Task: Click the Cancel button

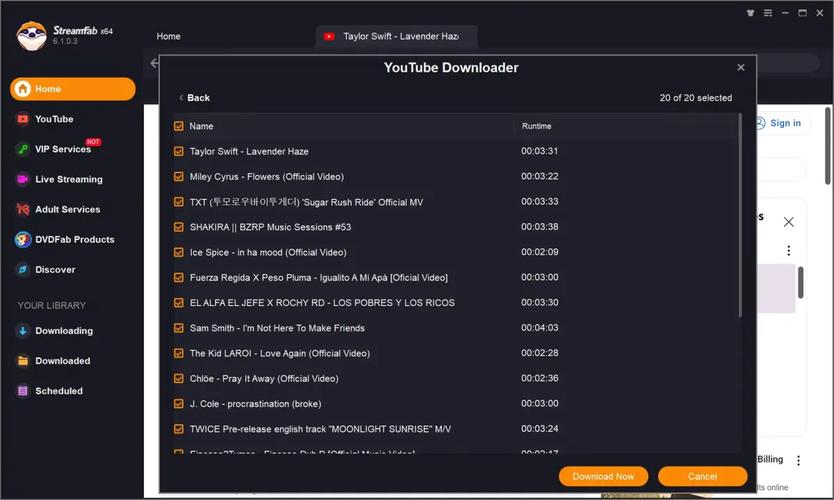Action: tap(702, 477)
